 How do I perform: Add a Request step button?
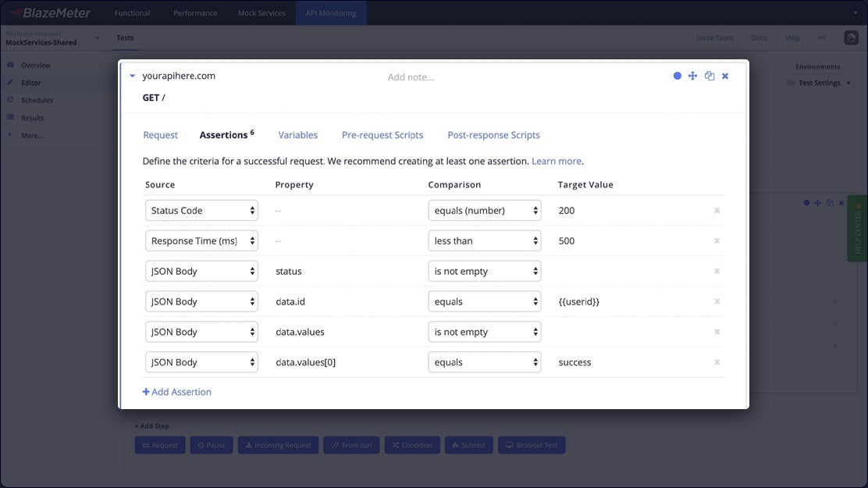coord(160,445)
